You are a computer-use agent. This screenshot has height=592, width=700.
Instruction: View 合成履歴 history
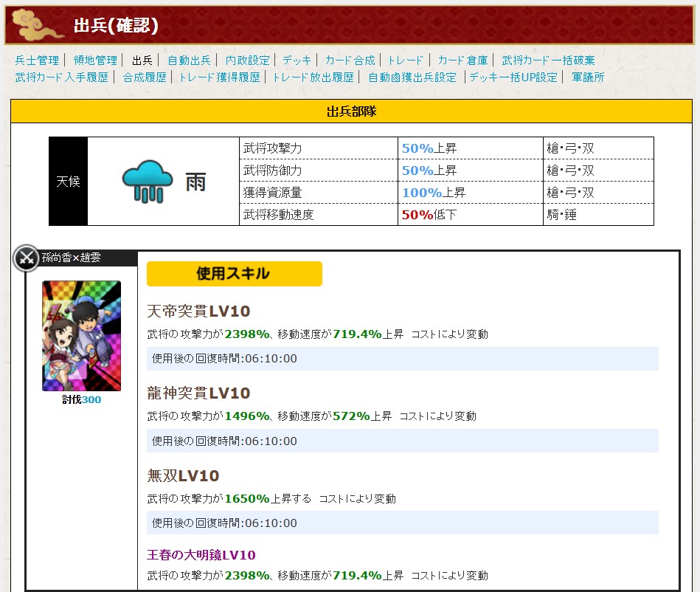[x=145, y=77]
